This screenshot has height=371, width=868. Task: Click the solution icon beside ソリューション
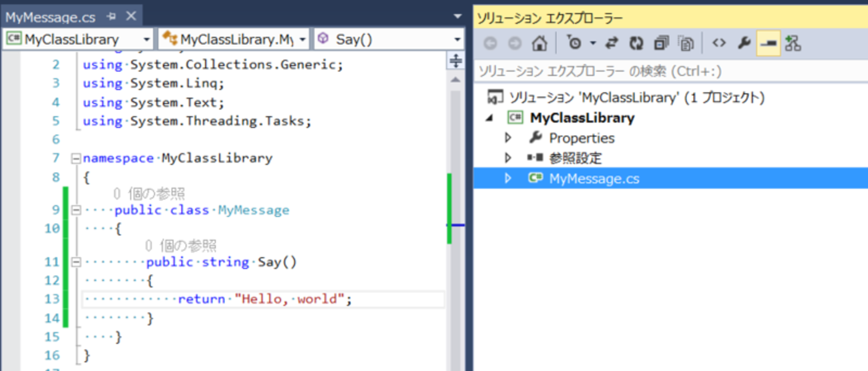pos(495,97)
